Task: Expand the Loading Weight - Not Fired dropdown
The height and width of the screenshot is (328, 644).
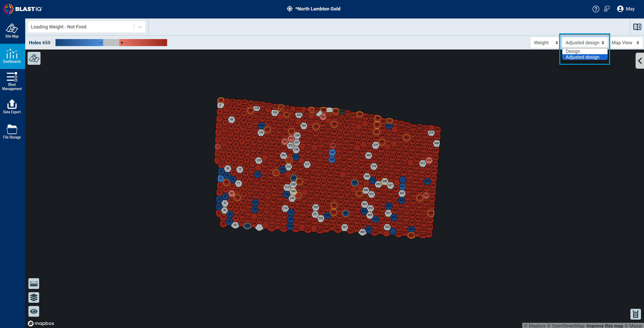Action: [86, 27]
